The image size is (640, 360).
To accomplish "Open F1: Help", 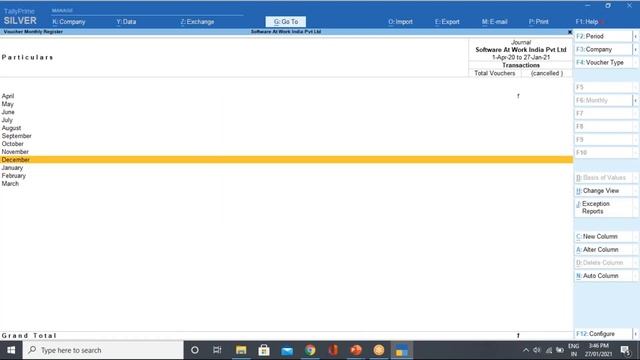I will click(587, 22).
